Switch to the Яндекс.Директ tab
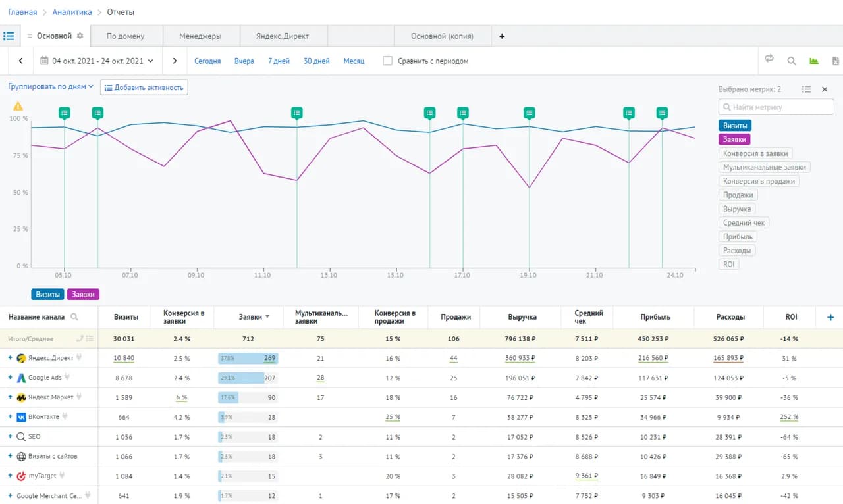 click(x=283, y=36)
